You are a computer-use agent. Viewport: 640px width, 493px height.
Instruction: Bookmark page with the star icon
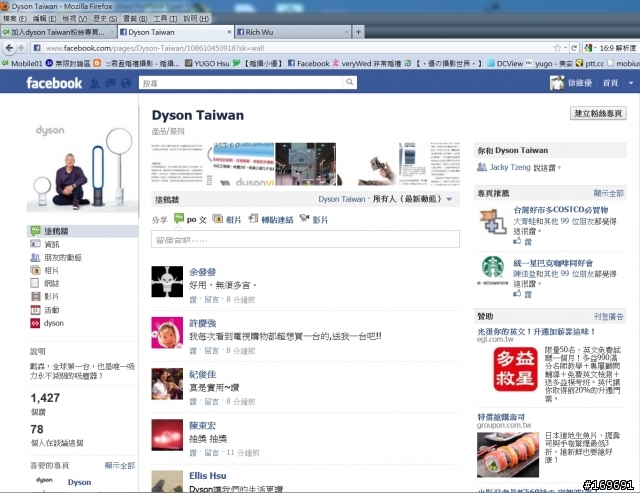pyautogui.click(x=557, y=48)
